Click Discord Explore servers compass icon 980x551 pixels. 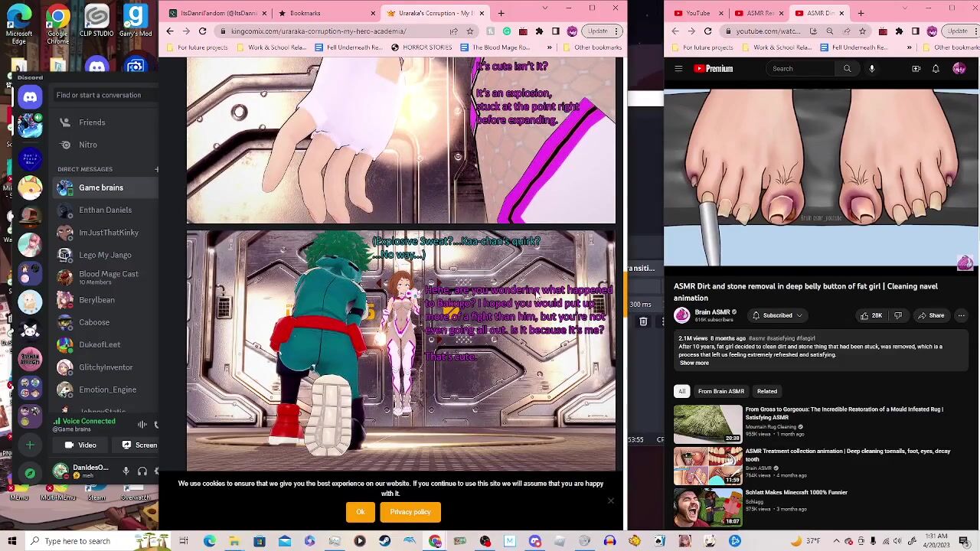tap(30, 473)
